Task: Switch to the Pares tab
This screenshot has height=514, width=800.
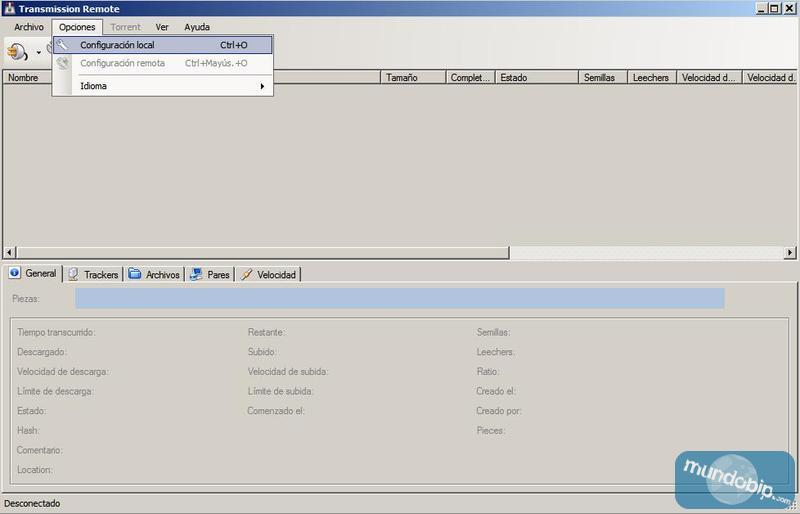Action: [x=210, y=275]
